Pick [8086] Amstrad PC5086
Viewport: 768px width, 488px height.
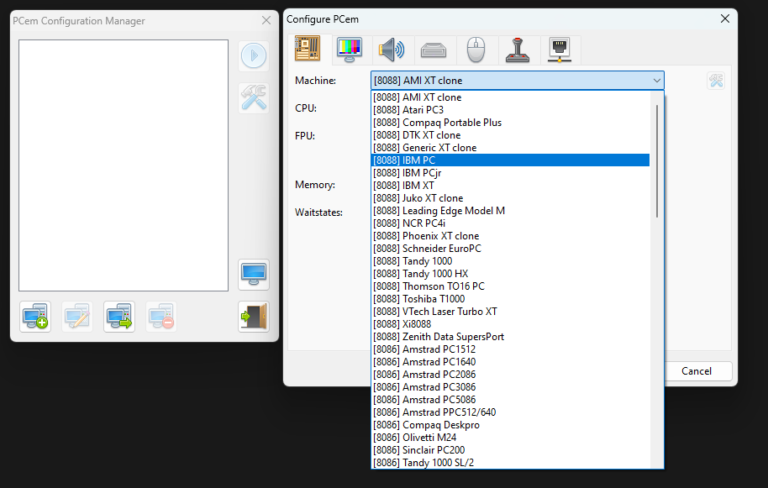510,399
